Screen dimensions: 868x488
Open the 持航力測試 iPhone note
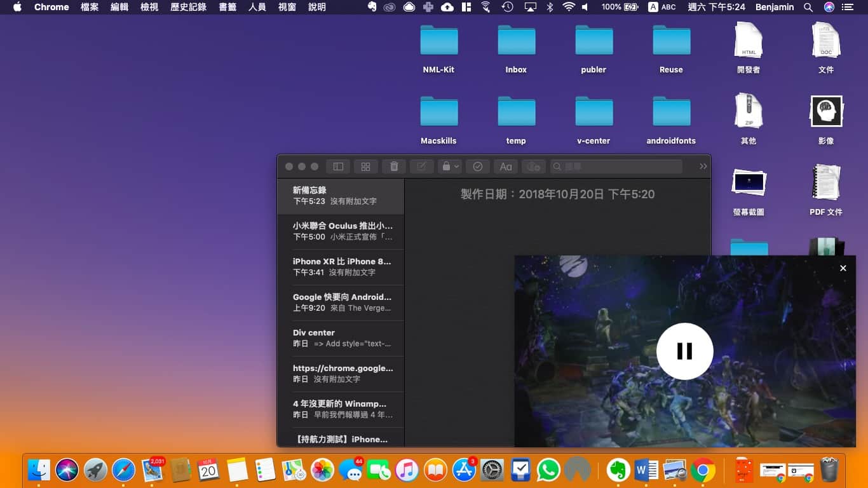[x=341, y=438]
